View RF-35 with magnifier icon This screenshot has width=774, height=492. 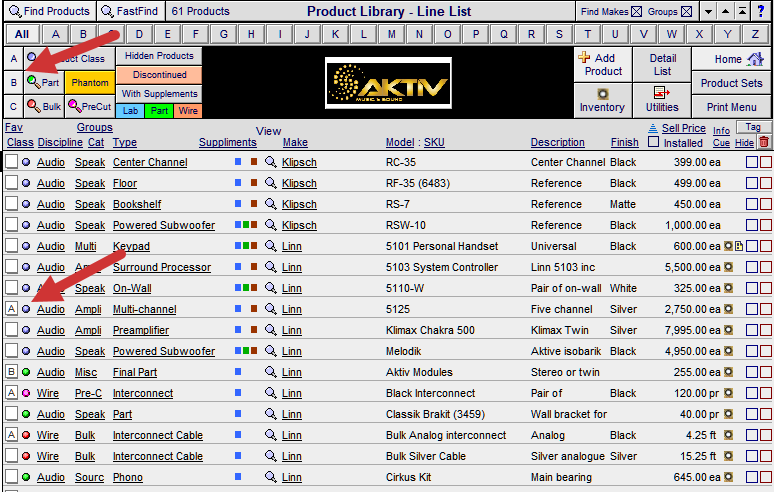271,183
